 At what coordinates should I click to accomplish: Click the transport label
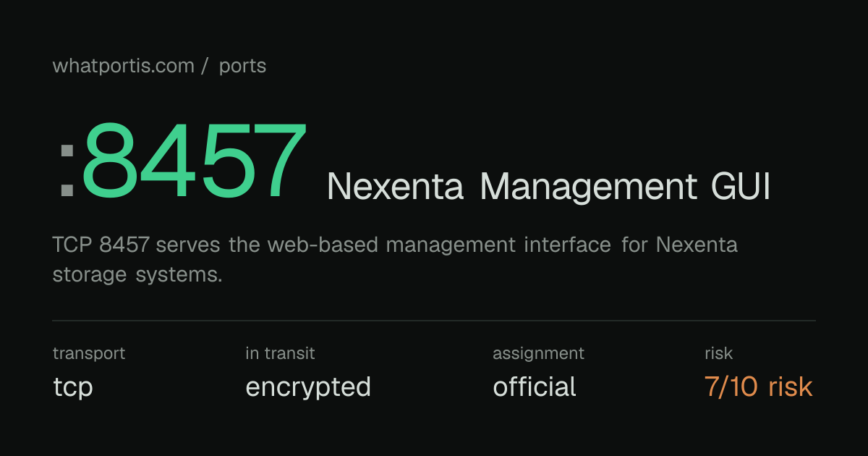[89, 353]
